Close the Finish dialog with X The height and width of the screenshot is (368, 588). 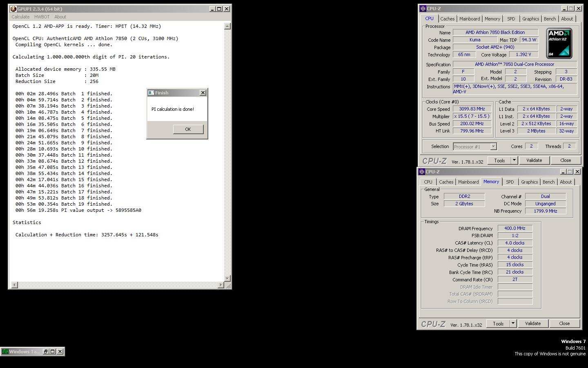click(x=203, y=93)
